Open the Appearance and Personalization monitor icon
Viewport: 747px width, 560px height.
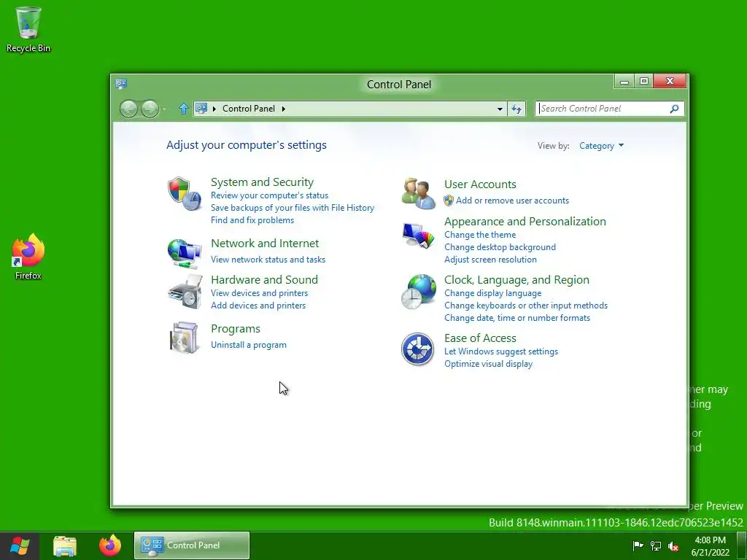(x=418, y=236)
